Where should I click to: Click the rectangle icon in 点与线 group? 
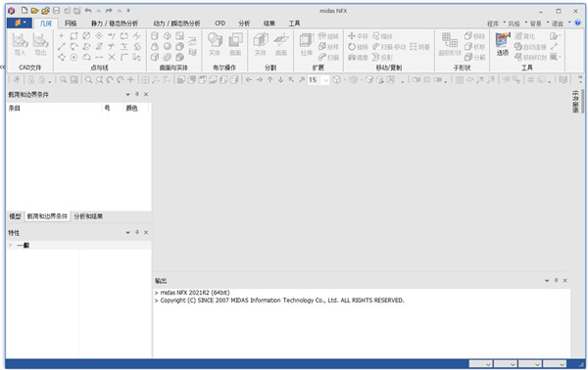[73, 36]
